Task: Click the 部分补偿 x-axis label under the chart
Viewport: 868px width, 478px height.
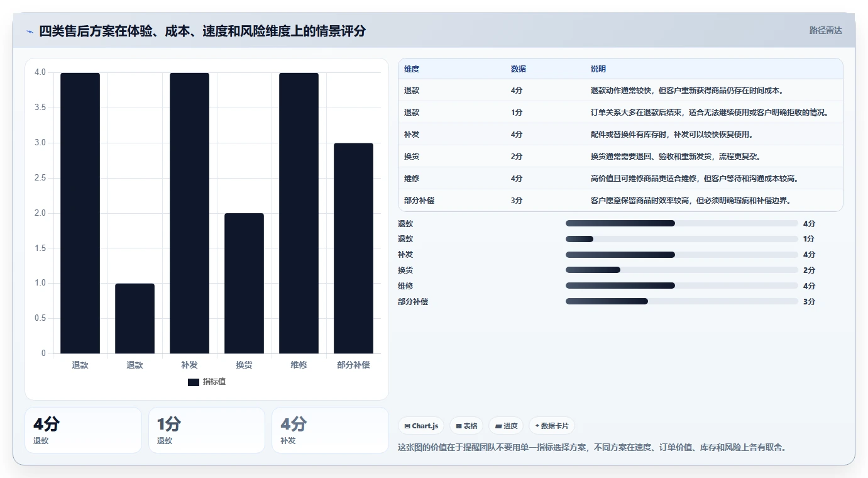Action: [x=353, y=365]
